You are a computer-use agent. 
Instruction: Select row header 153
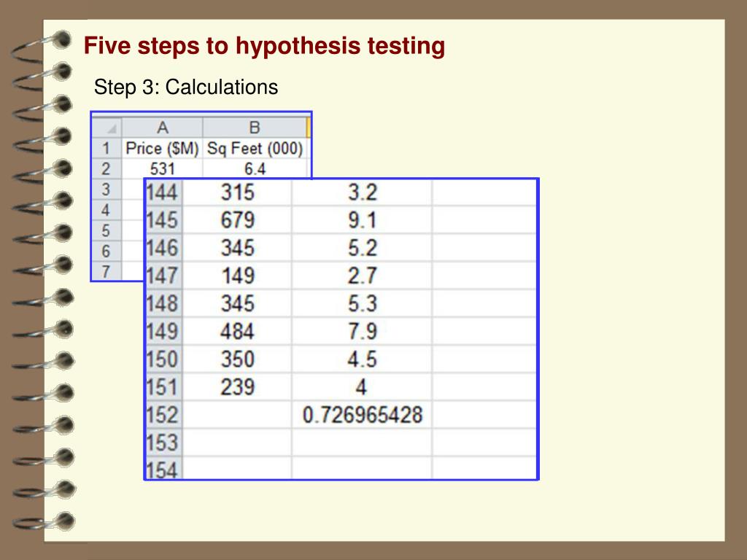[x=163, y=443]
